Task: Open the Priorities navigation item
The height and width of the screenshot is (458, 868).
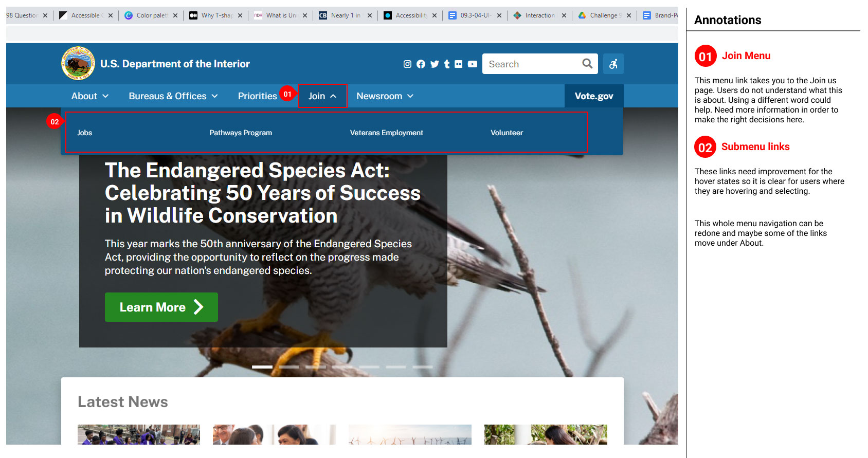Action: pos(258,96)
